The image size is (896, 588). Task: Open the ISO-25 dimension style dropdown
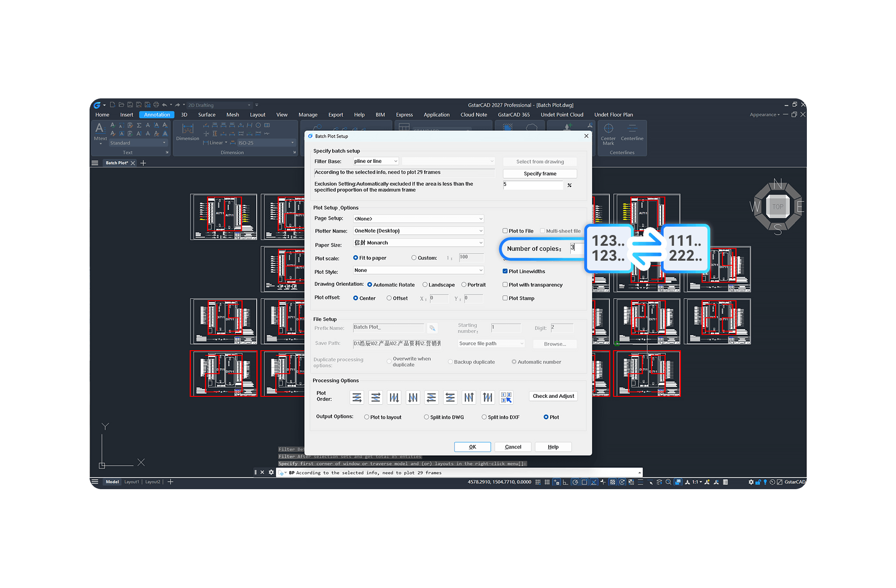pyautogui.click(x=266, y=143)
